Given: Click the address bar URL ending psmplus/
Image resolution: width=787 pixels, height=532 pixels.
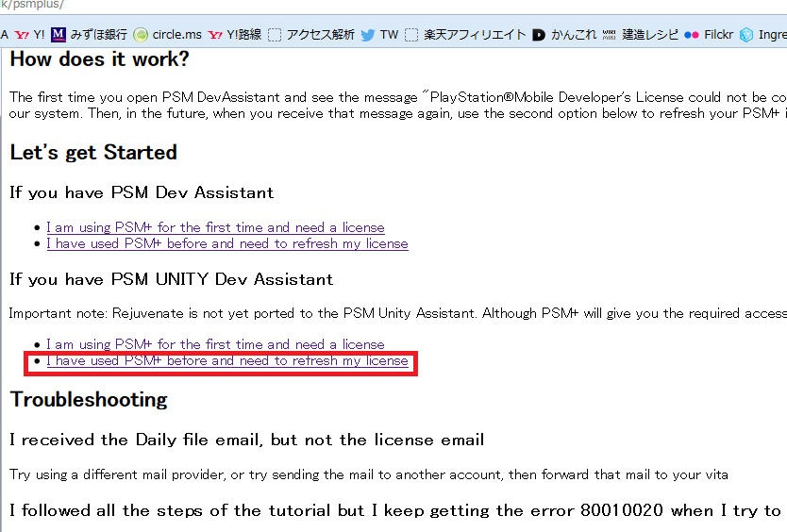Looking at the screenshot, I should [32, 5].
